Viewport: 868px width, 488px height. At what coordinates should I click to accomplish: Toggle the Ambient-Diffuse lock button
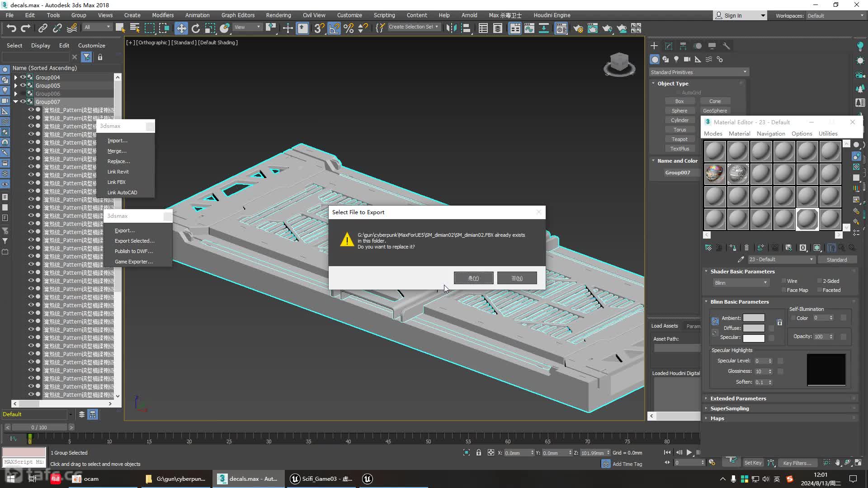[x=715, y=321]
